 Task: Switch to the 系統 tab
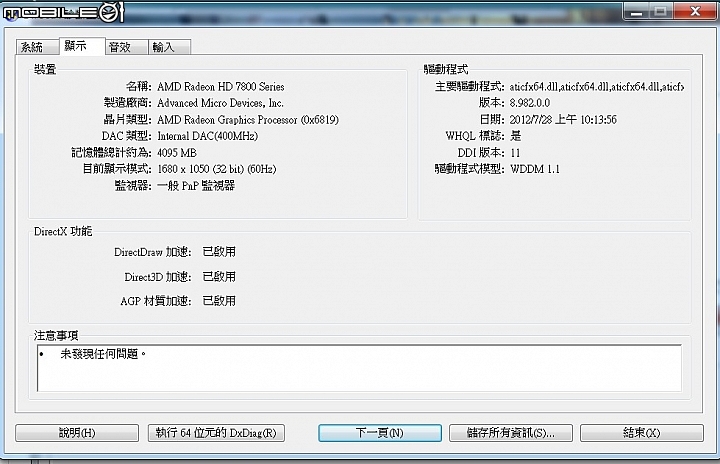[37, 47]
